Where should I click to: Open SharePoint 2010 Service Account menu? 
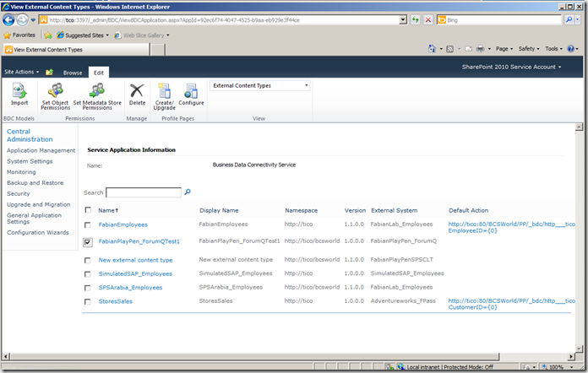tap(511, 67)
